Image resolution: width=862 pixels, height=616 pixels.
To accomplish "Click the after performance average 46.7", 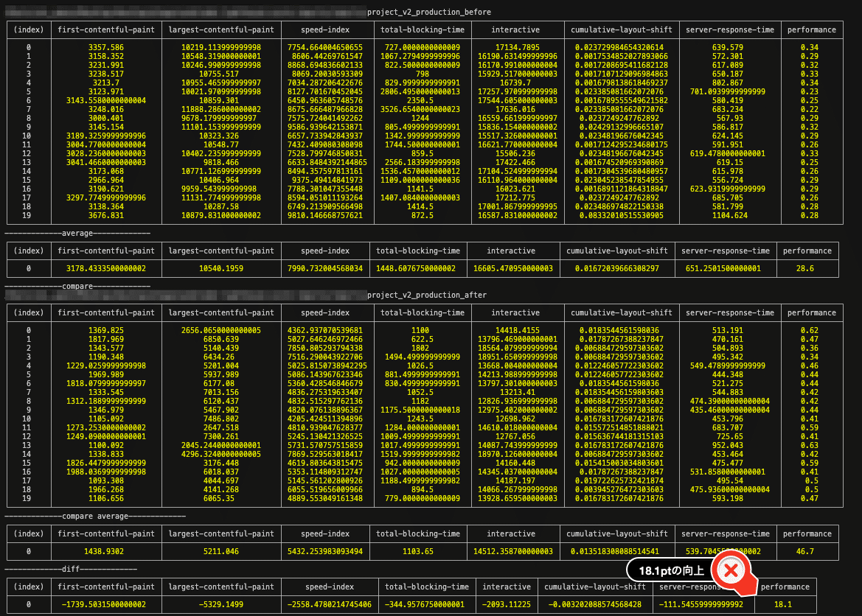I will pyautogui.click(x=804, y=551).
